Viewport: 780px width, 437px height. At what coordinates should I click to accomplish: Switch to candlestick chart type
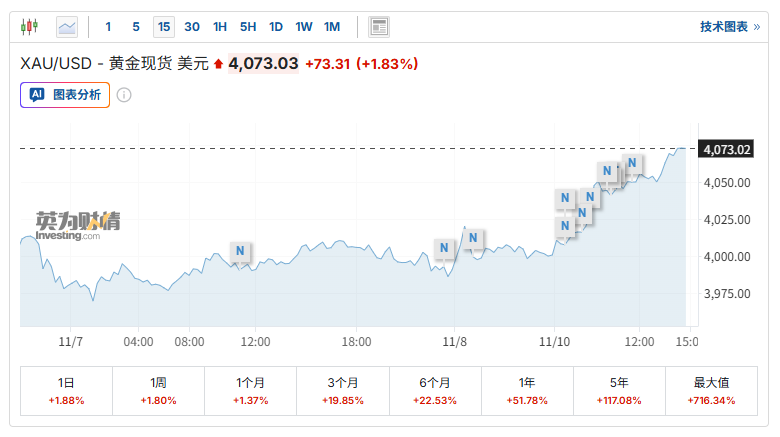tap(29, 26)
